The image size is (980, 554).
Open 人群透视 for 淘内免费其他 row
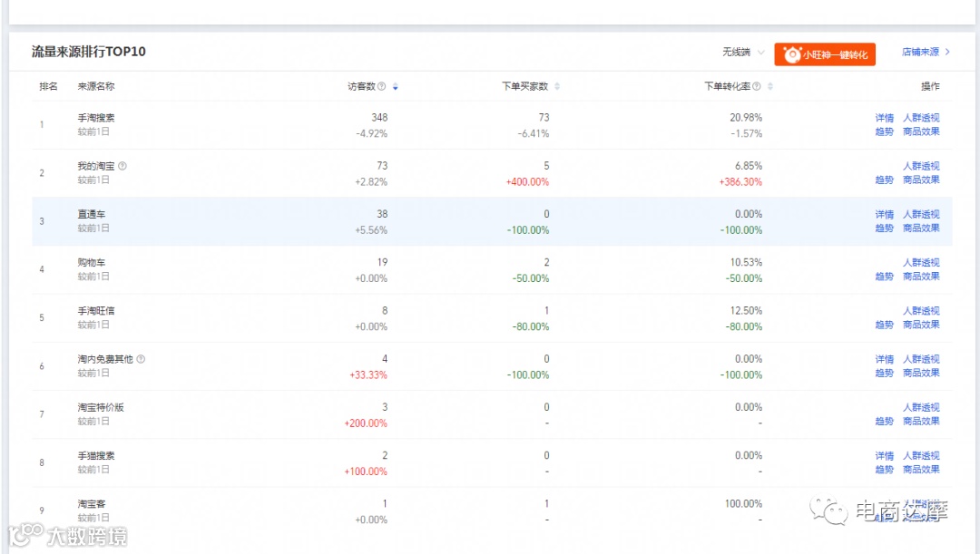coord(921,359)
